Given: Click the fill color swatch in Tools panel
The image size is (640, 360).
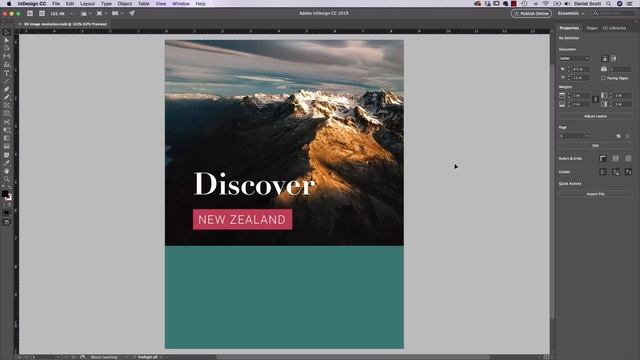Looking at the screenshot, I should coord(5,194).
